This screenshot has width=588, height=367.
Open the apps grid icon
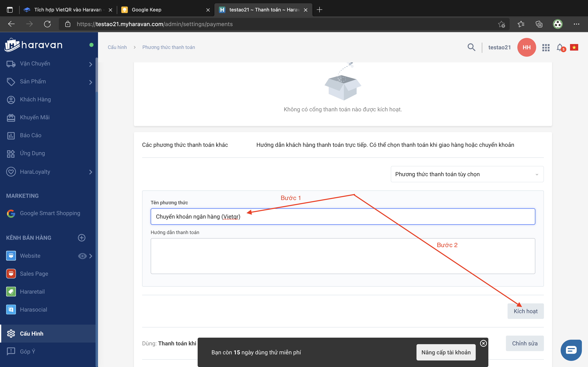[546, 48]
